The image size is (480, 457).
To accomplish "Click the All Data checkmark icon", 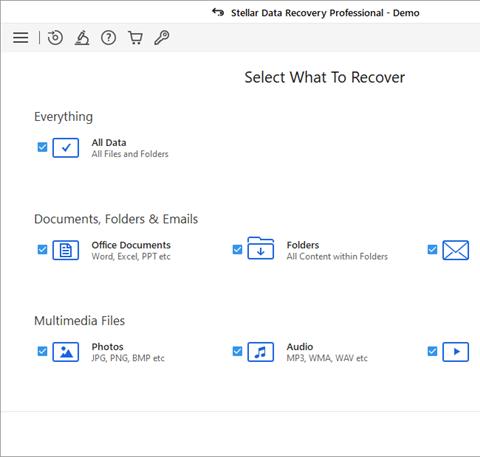I will coord(66,148).
